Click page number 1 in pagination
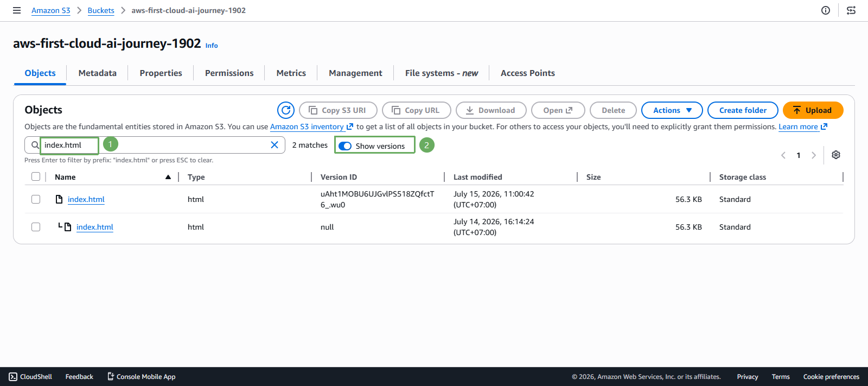 click(799, 155)
